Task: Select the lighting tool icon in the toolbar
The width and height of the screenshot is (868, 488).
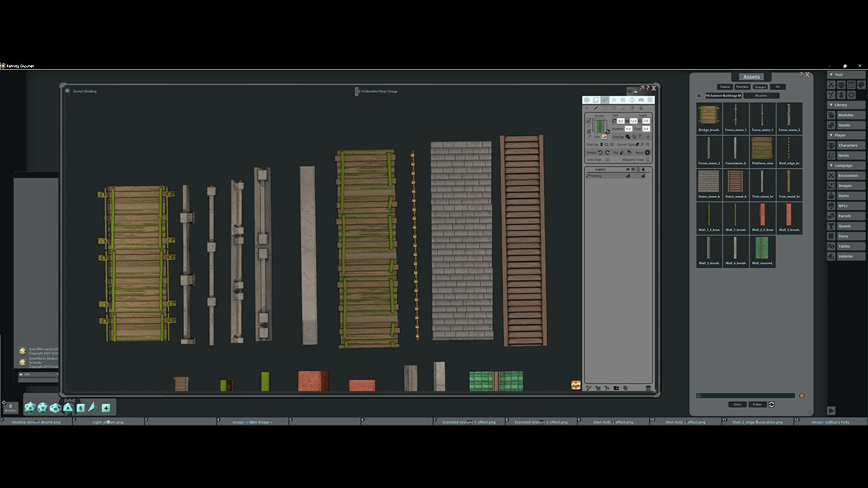Action: click(632, 99)
